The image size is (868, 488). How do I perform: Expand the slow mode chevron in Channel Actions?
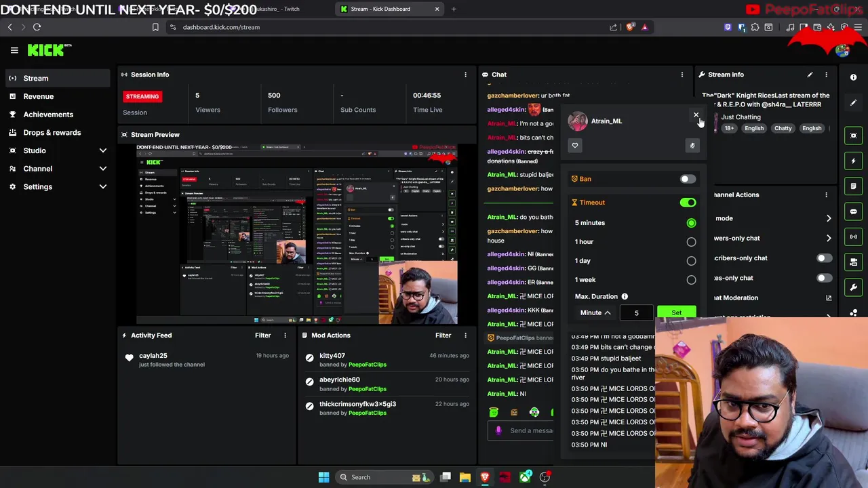[828, 218]
